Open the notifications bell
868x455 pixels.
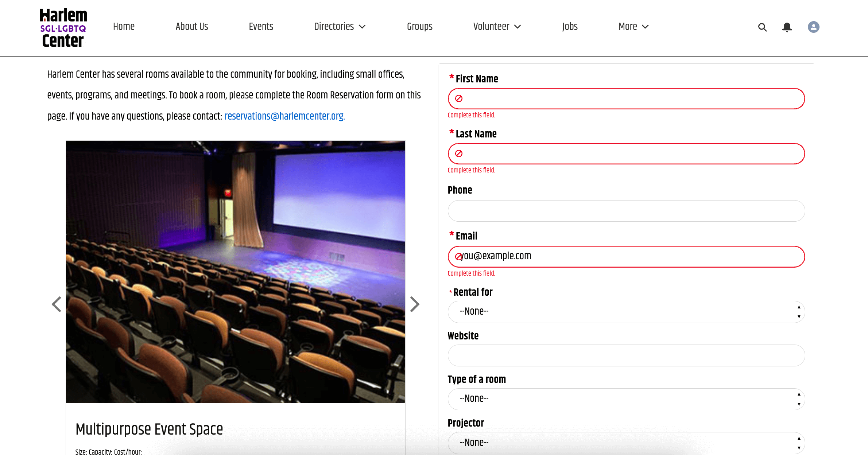click(787, 27)
